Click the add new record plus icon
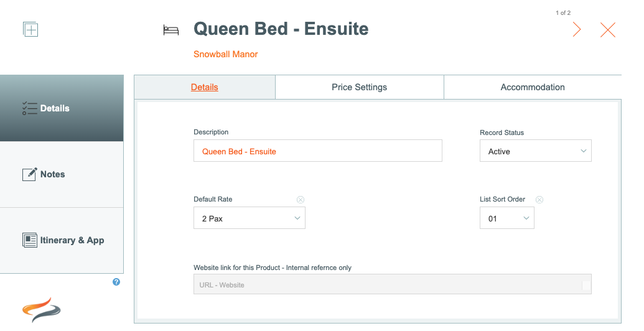644x331 pixels. 30,29
